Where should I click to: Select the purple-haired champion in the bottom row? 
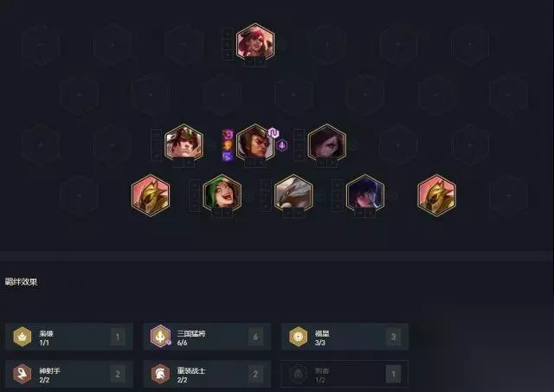pos(365,194)
